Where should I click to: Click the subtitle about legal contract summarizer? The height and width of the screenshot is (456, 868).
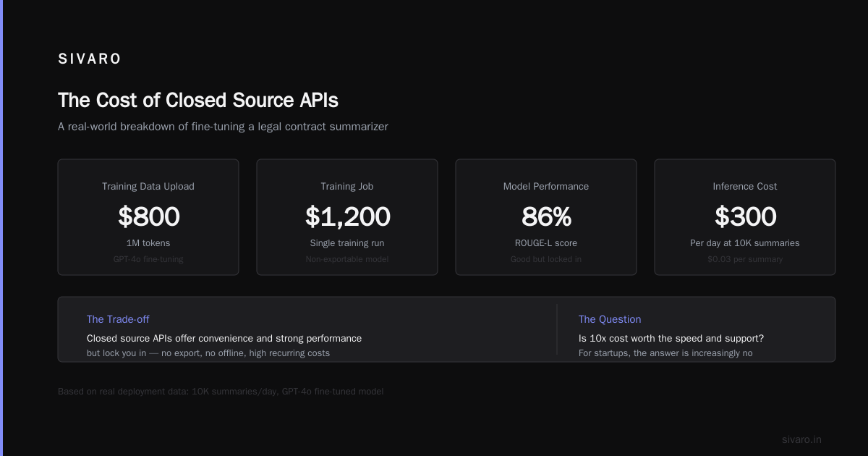(x=223, y=127)
